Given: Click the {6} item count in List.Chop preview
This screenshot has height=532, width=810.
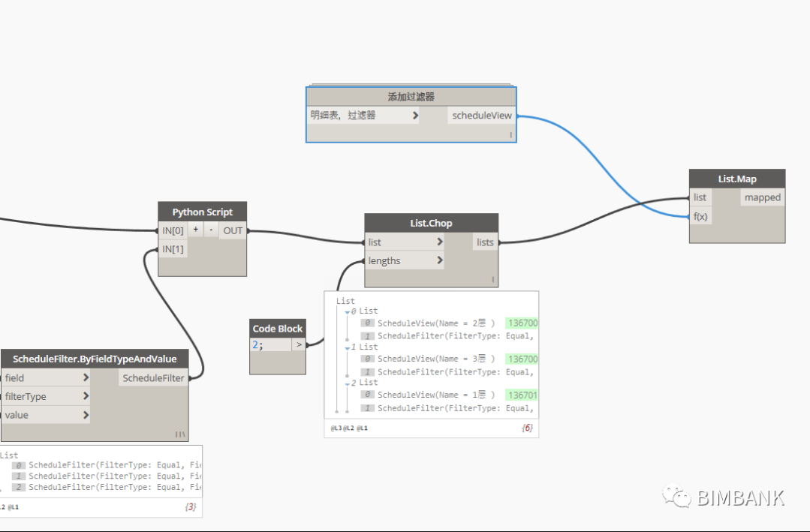Looking at the screenshot, I should tap(527, 428).
